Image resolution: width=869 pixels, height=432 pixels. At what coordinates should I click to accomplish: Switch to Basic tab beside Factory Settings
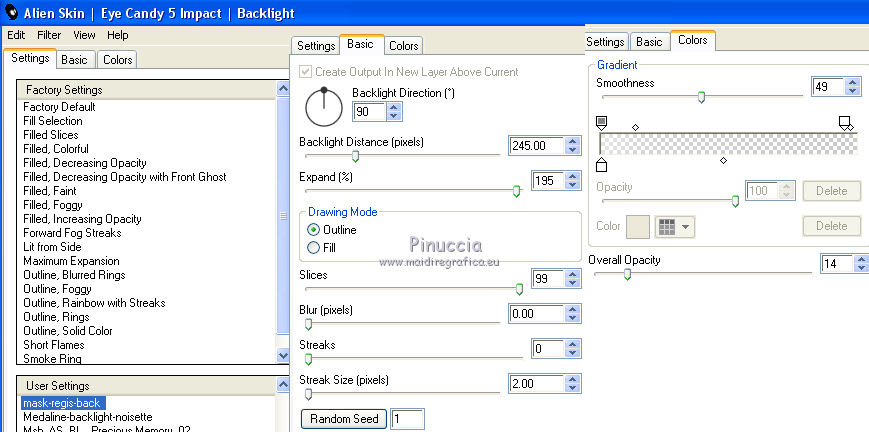click(74, 60)
